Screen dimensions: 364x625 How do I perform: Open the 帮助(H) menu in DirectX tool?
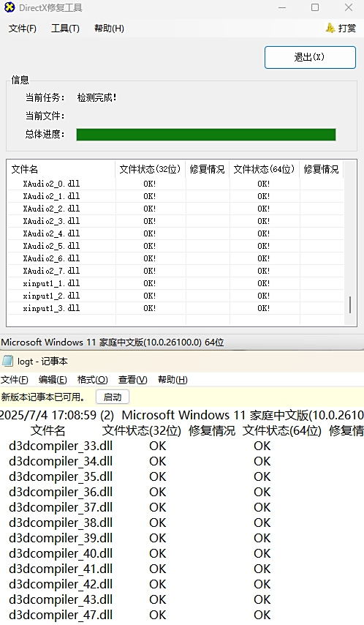[109, 29]
